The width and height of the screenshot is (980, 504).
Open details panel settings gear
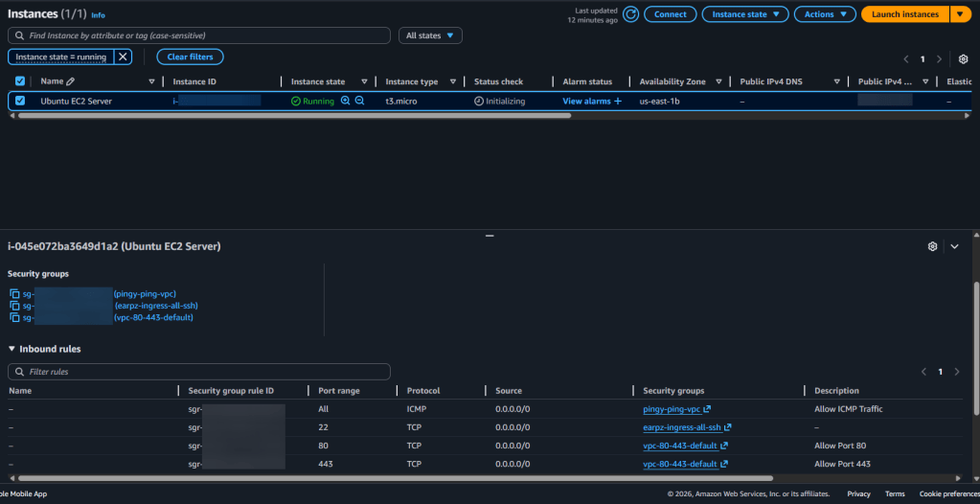932,246
